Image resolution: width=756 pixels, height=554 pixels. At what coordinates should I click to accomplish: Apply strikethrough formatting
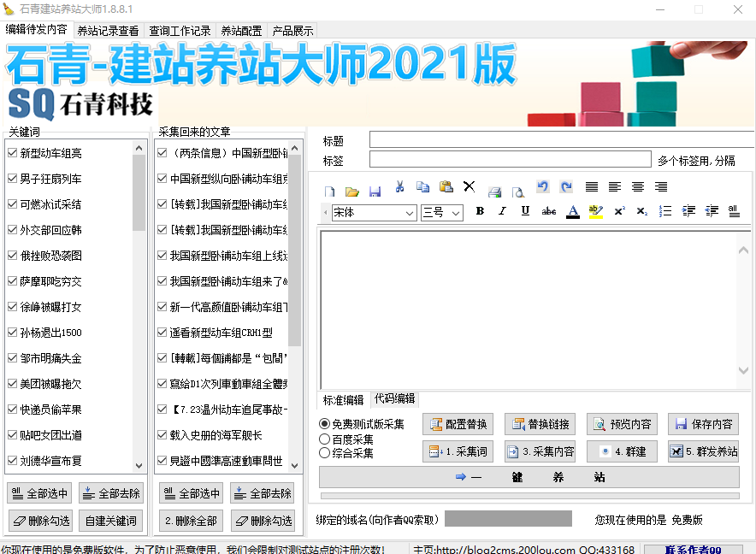(549, 210)
